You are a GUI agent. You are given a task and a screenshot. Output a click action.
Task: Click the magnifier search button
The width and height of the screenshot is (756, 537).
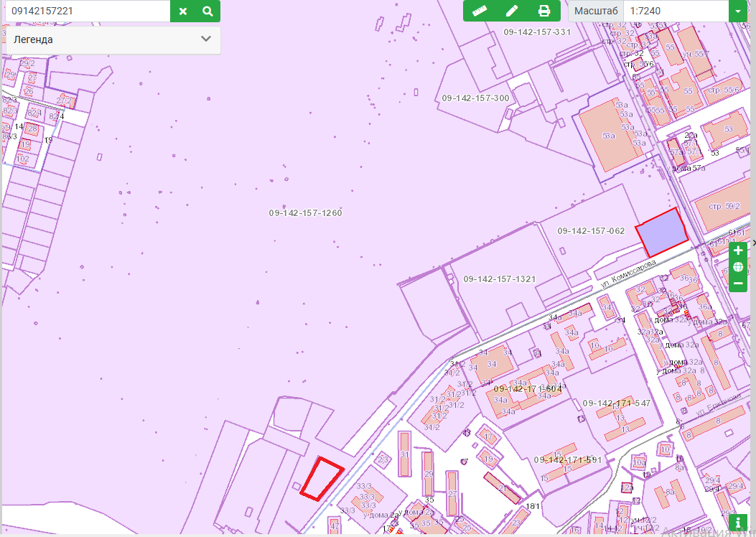point(207,11)
